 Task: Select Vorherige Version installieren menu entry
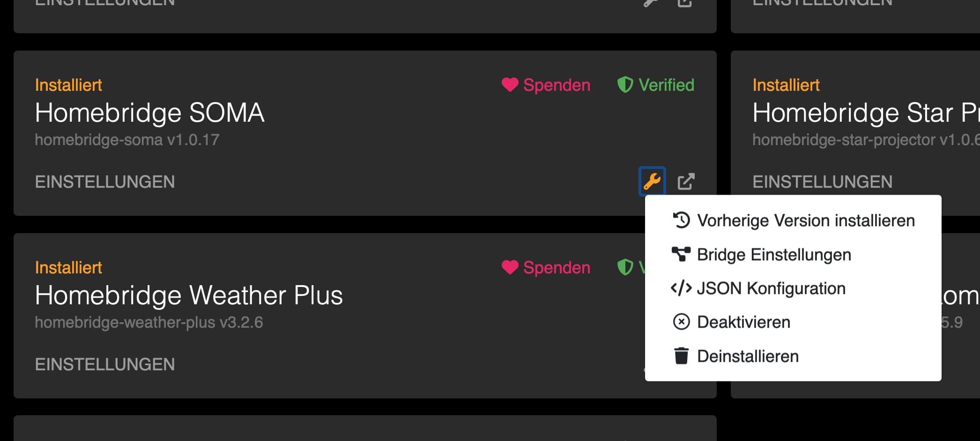click(805, 220)
